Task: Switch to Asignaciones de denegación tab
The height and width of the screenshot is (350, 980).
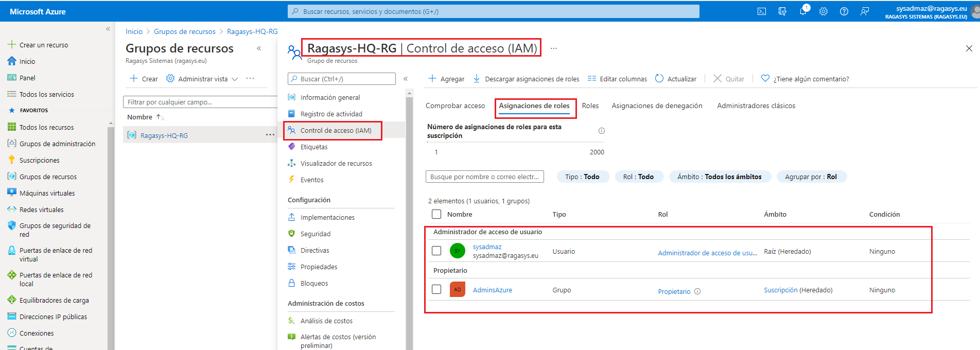Action: point(657,106)
